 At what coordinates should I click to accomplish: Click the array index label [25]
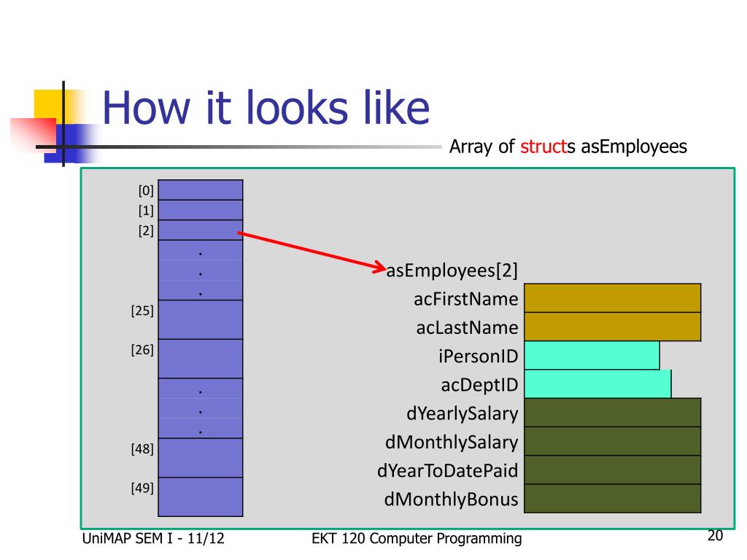142,311
